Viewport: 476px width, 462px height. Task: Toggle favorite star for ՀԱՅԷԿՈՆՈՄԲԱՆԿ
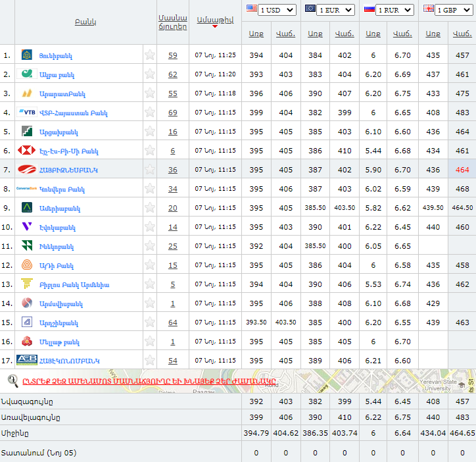tap(150, 360)
